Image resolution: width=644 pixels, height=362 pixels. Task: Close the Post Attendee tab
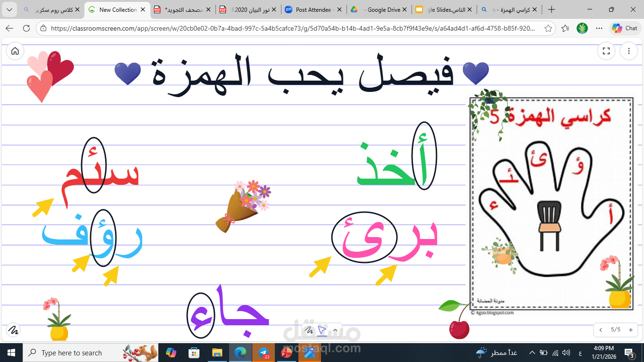click(339, 9)
